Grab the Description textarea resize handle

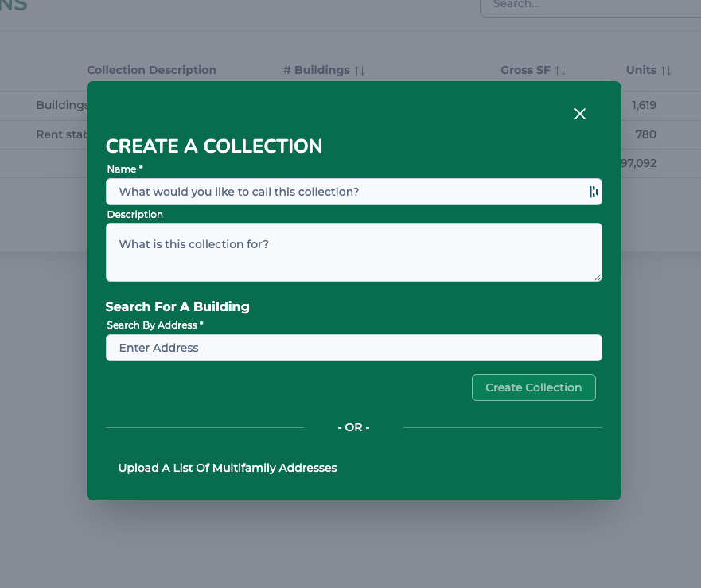(x=598, y=277)
